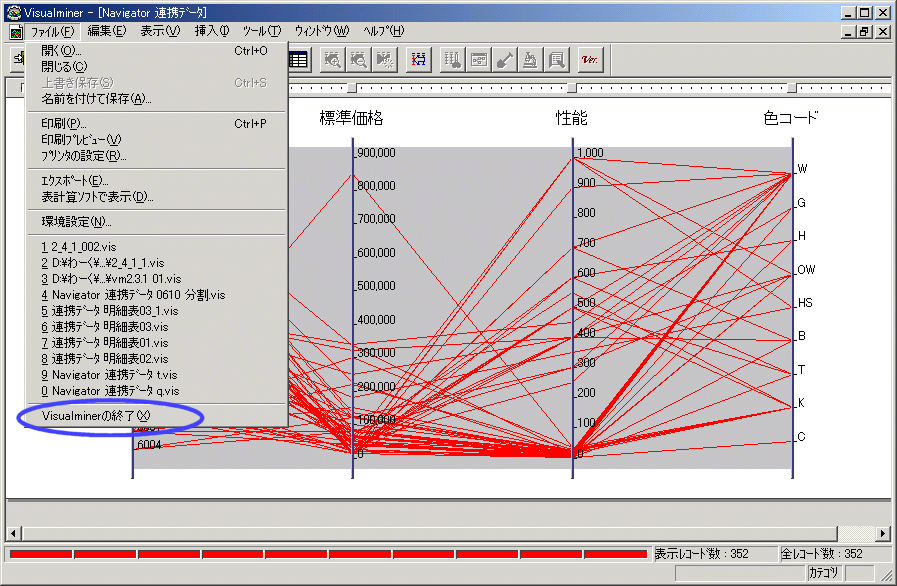Click the ruler handle above 性能 axis
The image size is (897, 586).
tap(572, 88)
